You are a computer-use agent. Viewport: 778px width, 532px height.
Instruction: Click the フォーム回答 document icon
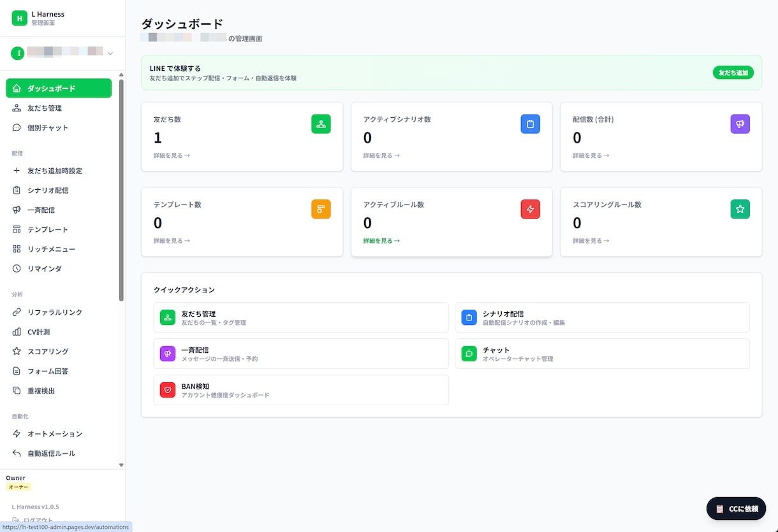pos(17,371)
